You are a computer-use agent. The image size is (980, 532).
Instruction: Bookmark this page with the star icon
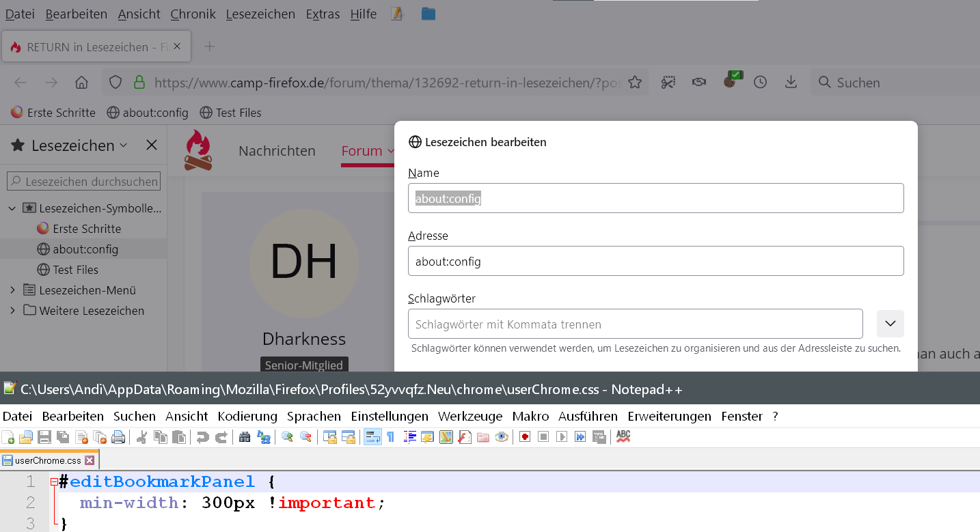click(x=635, y=83)
